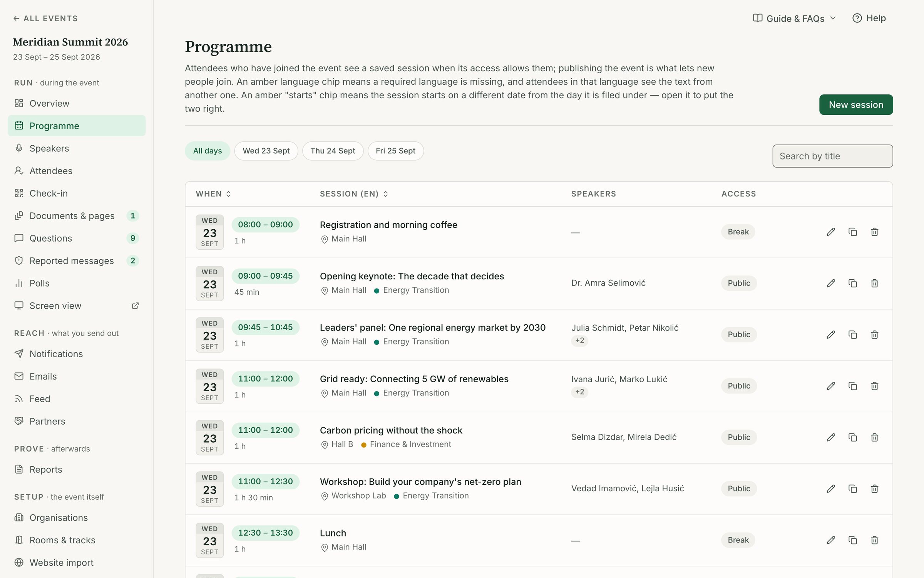The image size is (924, 578).
Task: Duplicate the Opening keynote session
Action: 853,283
